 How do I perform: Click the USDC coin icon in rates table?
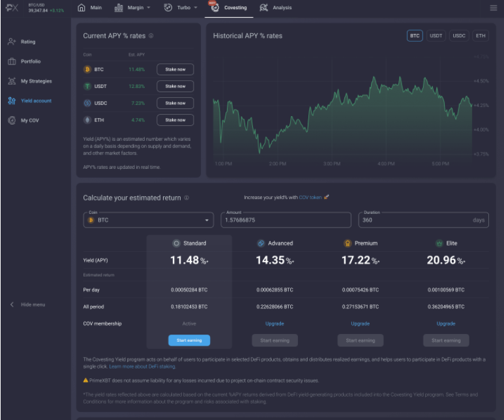(x=87, y=103)
